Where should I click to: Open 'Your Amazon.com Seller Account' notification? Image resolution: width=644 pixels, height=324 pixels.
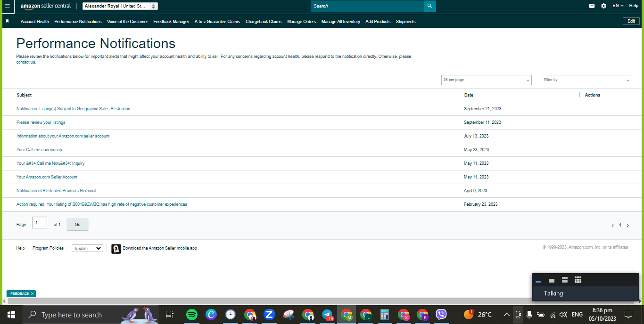point(47,177)
